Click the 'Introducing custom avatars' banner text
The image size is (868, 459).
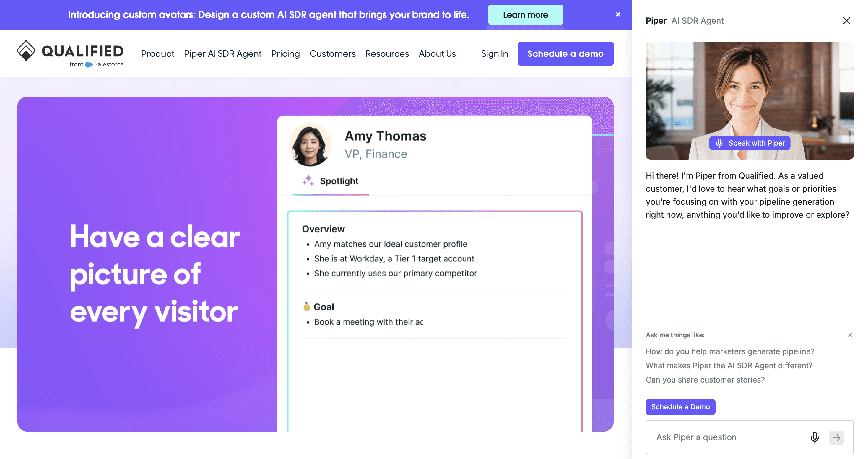tap(269, 15)
